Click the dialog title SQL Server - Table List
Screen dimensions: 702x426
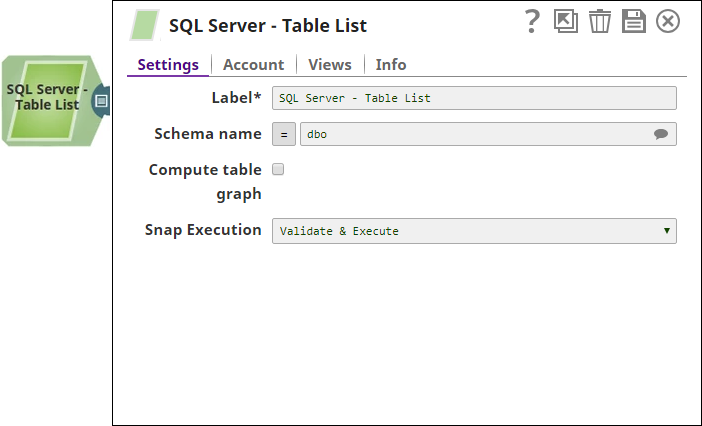click(x=268, y=26)
